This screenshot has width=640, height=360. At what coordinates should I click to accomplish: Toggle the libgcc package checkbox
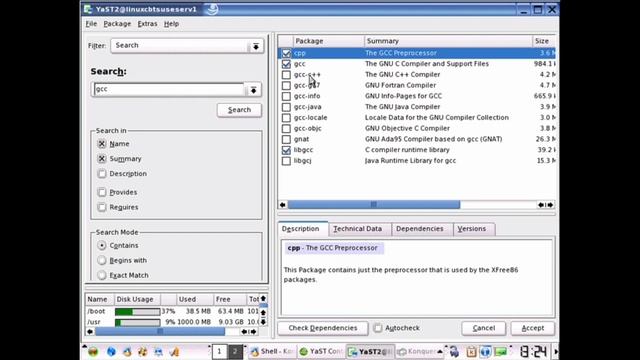point(286,150)
